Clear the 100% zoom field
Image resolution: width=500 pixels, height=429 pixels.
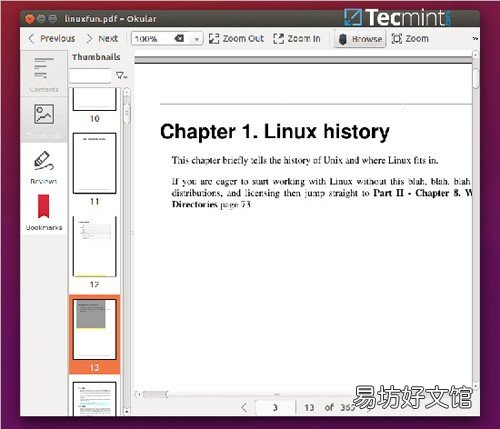179,39
